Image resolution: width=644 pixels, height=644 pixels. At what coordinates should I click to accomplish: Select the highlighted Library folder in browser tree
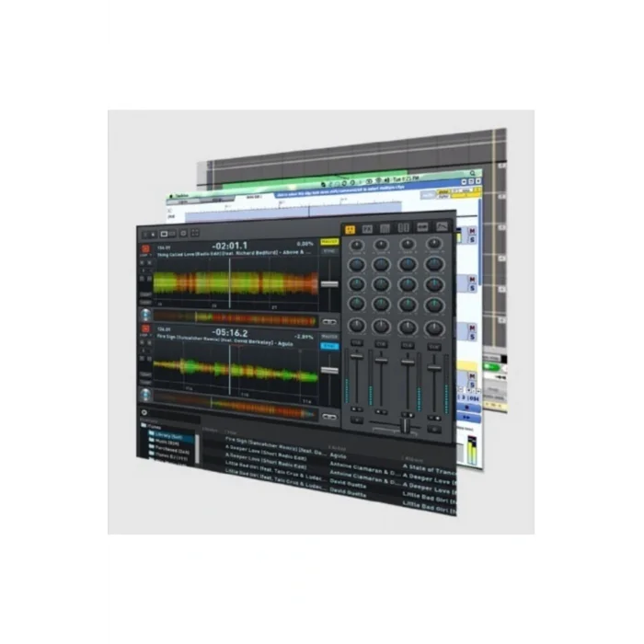(171, 436)
